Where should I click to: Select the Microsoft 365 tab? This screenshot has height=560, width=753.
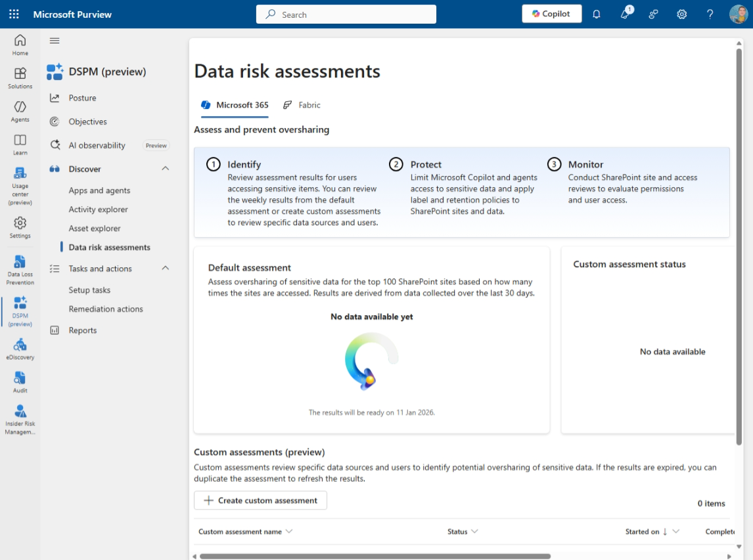click(235, 105)
